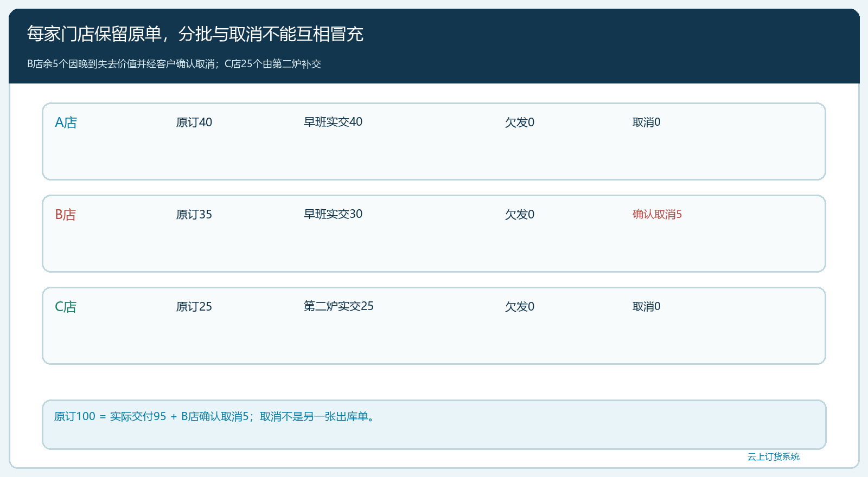
Task: Select 原订40 in the A店 row
Action: (194, 123)
